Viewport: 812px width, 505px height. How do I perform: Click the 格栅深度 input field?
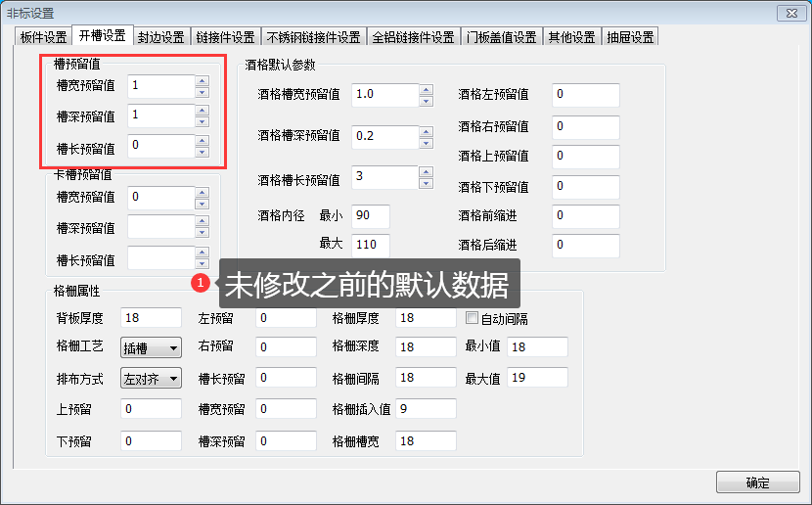[426, 346]
